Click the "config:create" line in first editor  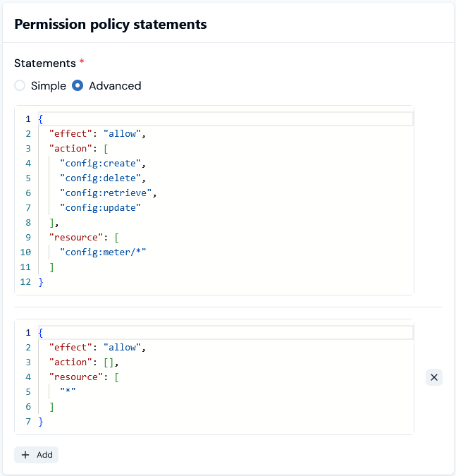pyautogui.click(x=102, y=164)
